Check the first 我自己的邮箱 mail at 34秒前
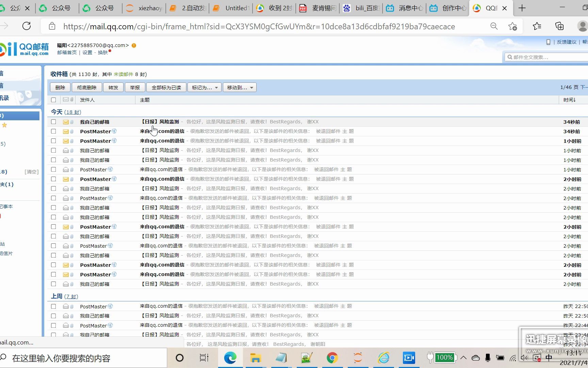588x368 pixels. (53, 122)
